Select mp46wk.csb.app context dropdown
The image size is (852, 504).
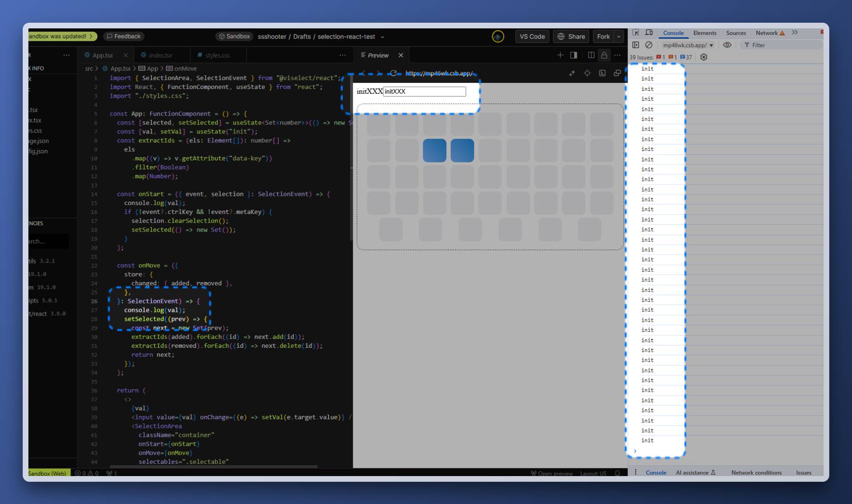[x=688, y=45]
